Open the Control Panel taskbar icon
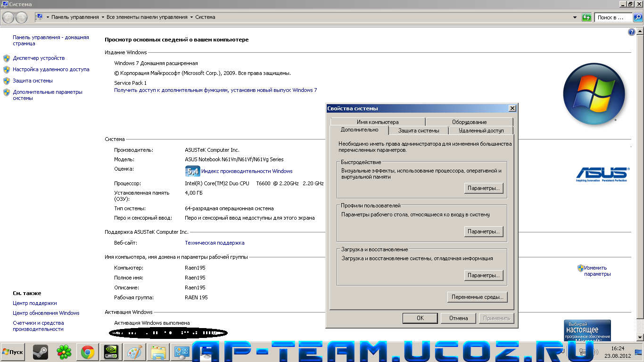The width and height of the screenshot is (644, 362). pos(182,352)
